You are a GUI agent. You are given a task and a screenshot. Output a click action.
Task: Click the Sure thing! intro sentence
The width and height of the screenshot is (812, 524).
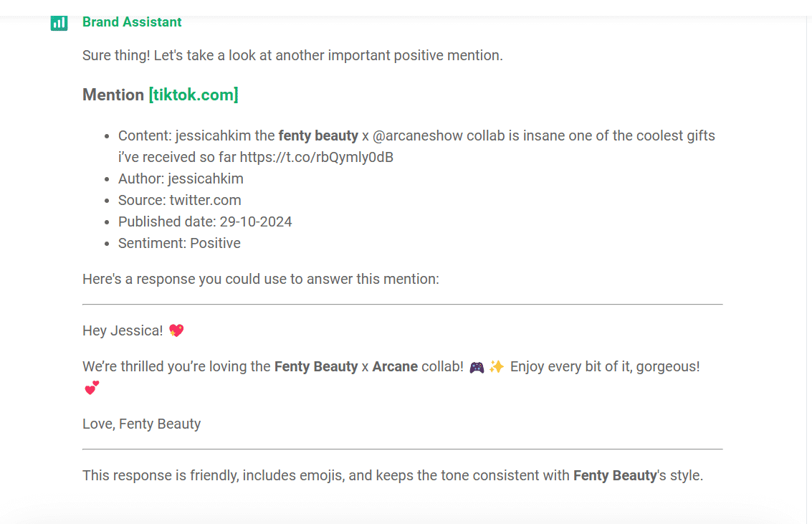[x=292, y=55]
